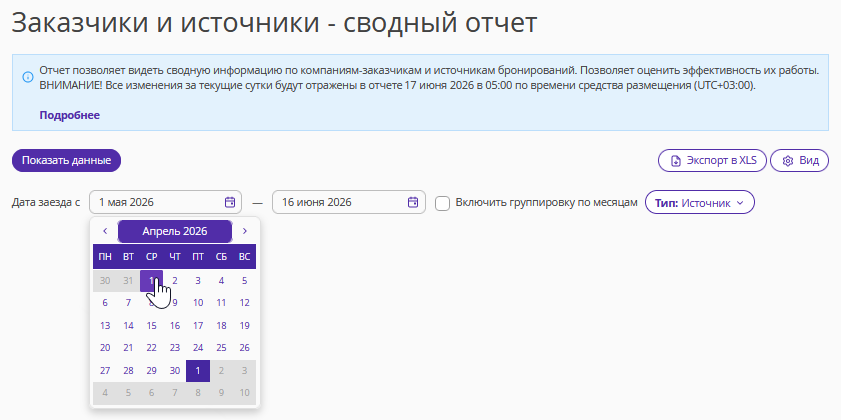
Task: Go to previous month in calendar
Action: tap(105, 231)
